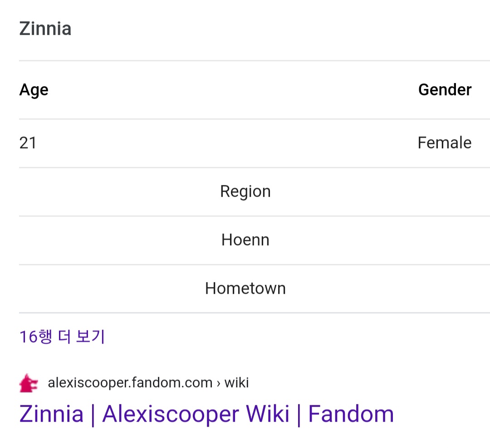Select the age value 21
This screenshot has height=448, width=490.
point(28,143)
